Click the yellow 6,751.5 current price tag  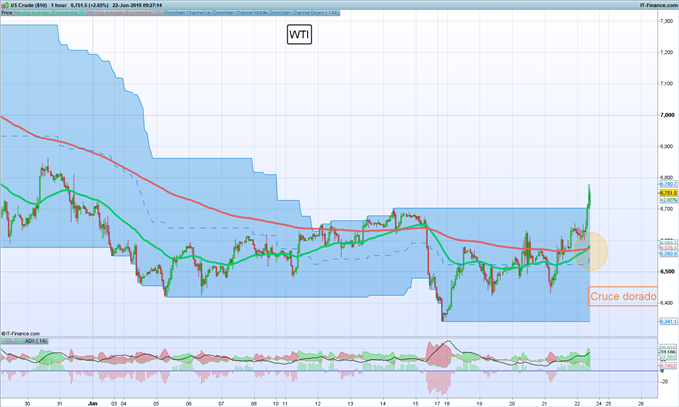[668, 193]
